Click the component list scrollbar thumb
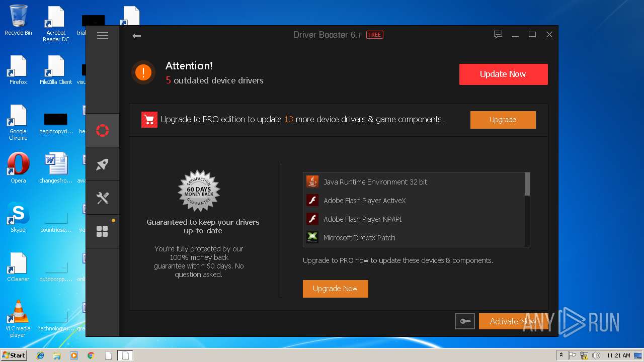This screenshot has width=644, height=362. [x=527, y=184]
